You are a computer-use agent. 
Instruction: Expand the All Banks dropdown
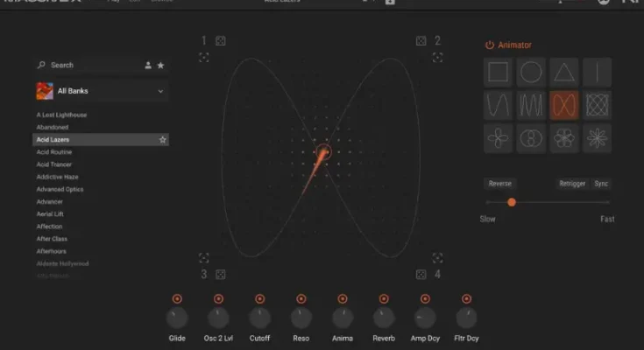[x=160, y=91]
